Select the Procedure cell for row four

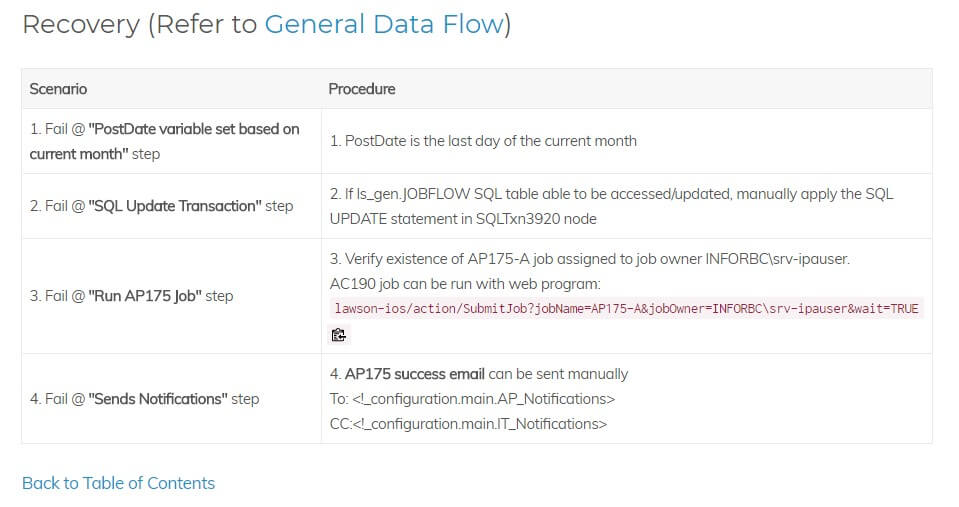point(627,399)
